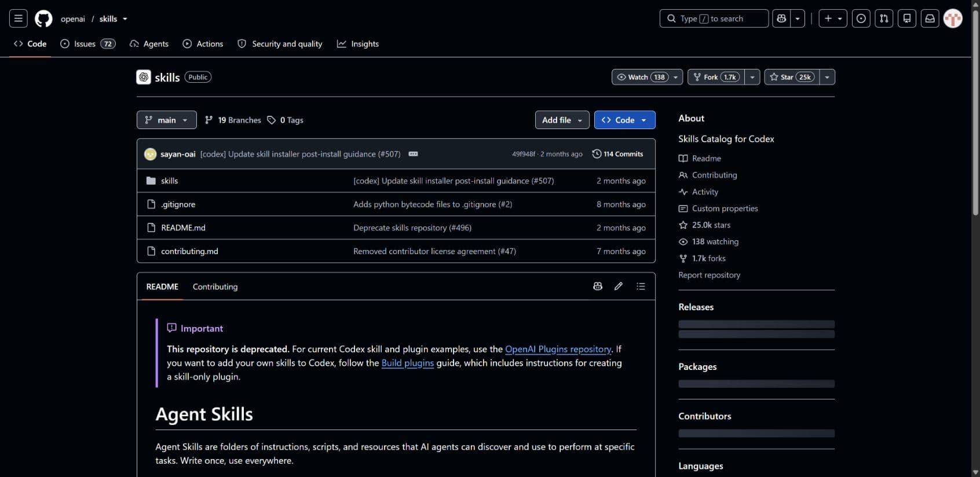Screen dimensions: 980x477
Task: Open Contributing link in About sidebar
Action: (708, 175)
